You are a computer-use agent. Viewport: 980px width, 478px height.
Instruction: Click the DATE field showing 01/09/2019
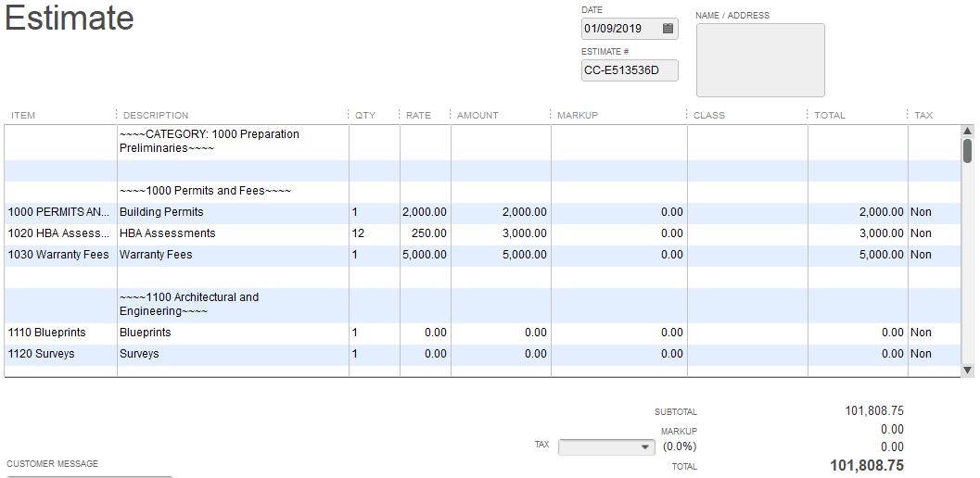coord(630,29)
